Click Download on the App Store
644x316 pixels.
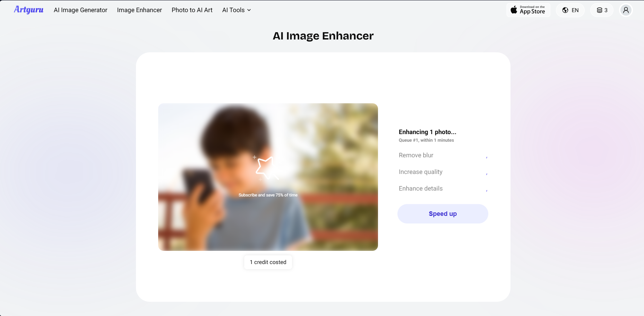tap(528, 10)
